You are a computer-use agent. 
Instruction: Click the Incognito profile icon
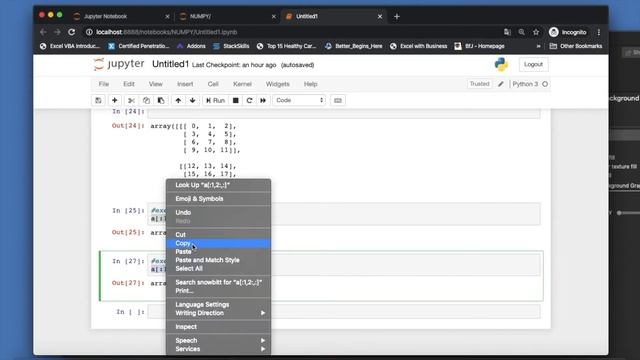coord(568,32)
